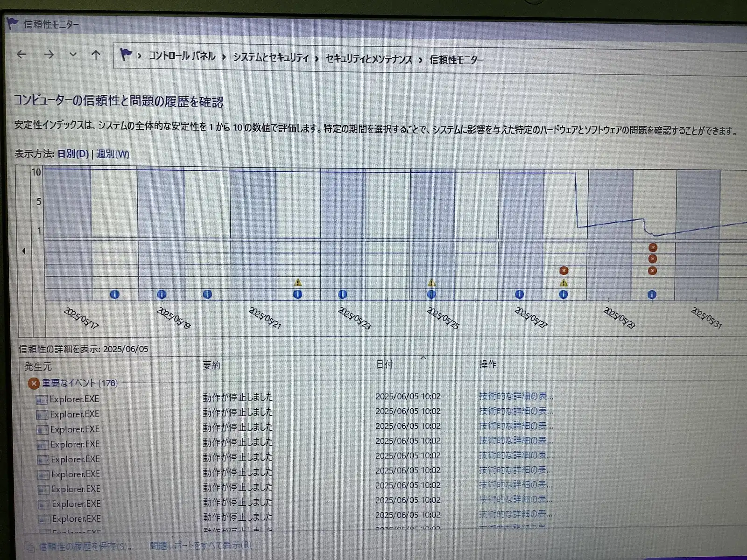Image resolution: width=747 pixels, height=560 pixels.
Task: Expand the chevron after コントロール パネル
Action: point(224,57)
